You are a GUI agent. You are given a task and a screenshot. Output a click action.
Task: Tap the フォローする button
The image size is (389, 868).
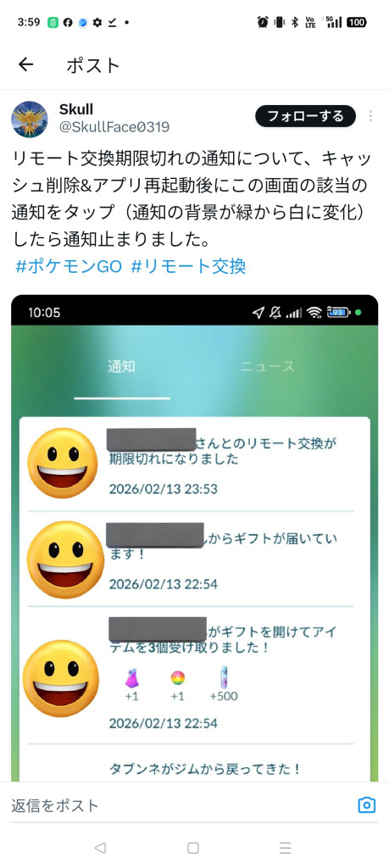pos(305,116)
